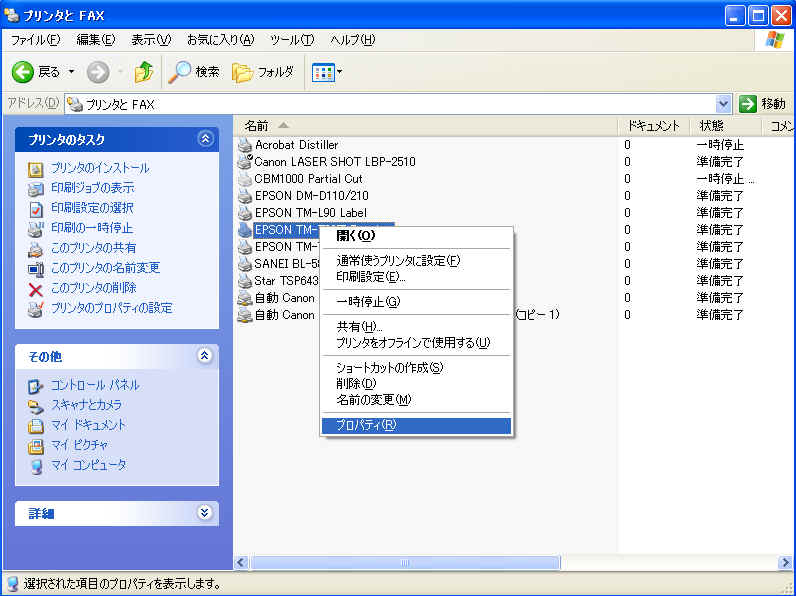Click the Canon LASER SHOT LBP-2510 printer icon
The width and height of the screenshot is (796, 596).
[x=245, y=162]
